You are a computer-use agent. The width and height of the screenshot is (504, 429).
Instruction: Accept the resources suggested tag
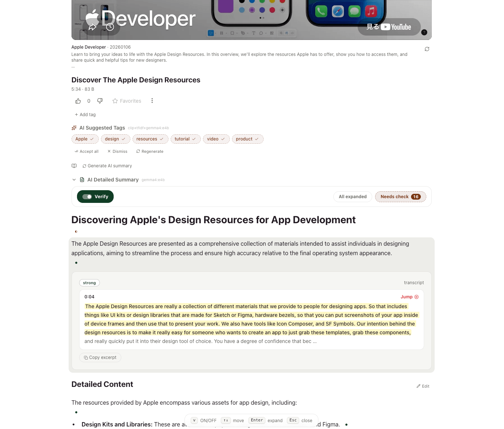click(x=150, y=139)
